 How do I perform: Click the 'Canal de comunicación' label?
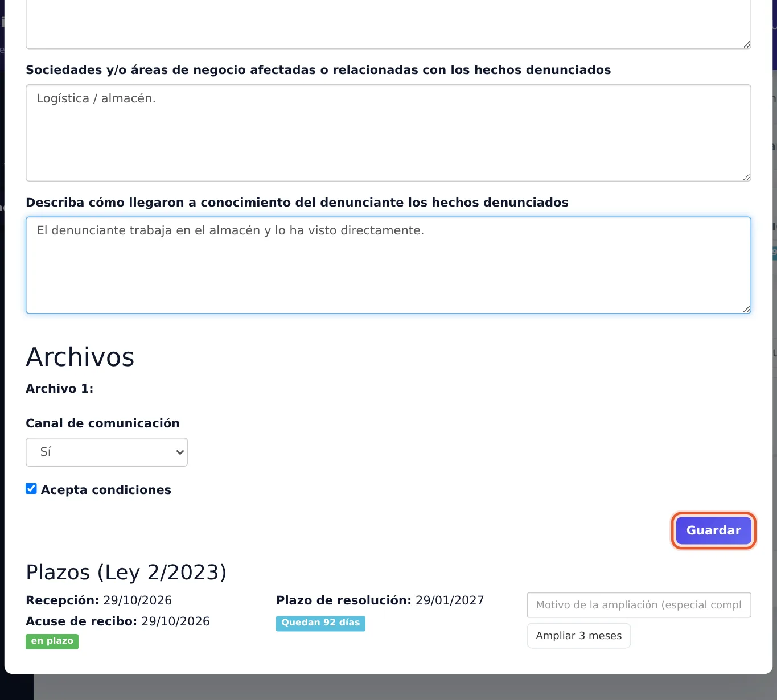pos(103,423)
